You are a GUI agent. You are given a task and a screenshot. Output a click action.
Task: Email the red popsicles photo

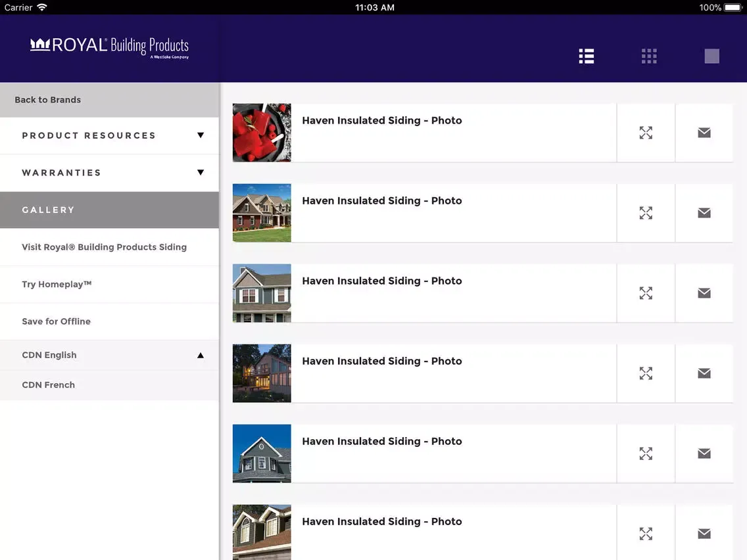pyautogui.click(x=704, y=133)
